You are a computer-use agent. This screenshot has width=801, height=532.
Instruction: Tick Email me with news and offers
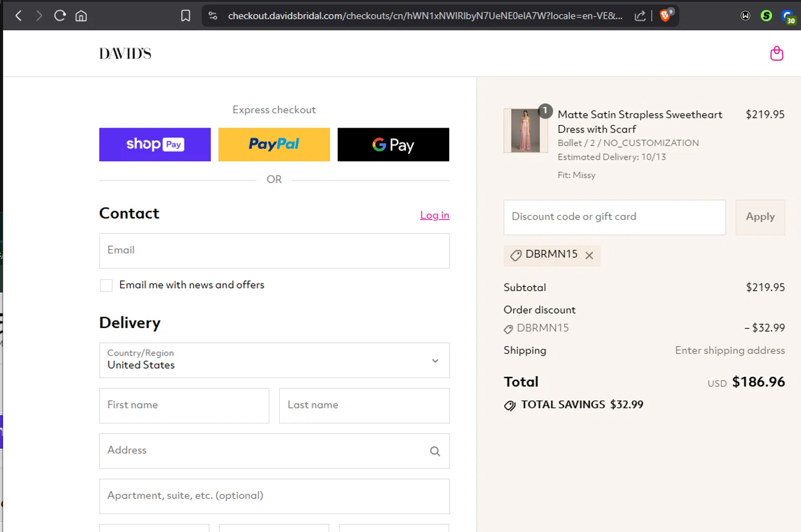(106, 285)
